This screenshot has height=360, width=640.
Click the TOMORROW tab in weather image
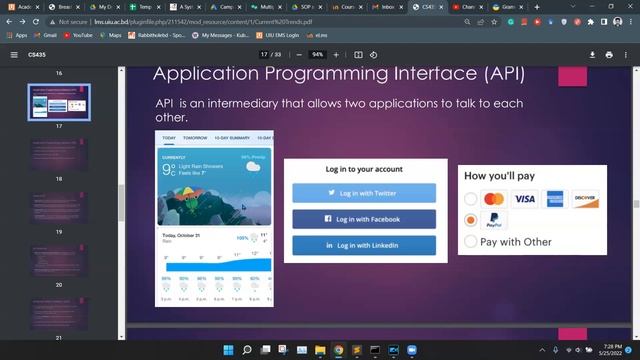coord(195,138)
